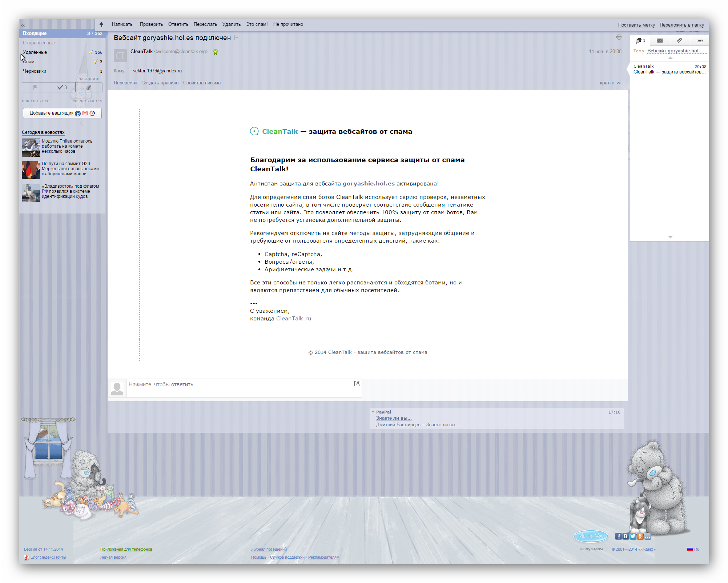Click создать метку to create a label

pyautogui.click(x=88, y=101)
